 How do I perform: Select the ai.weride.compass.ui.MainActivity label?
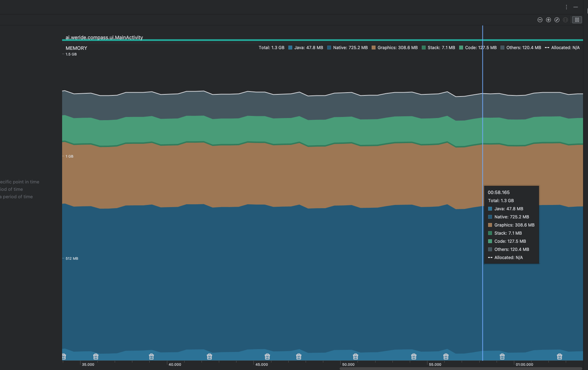tap(104, 37)
